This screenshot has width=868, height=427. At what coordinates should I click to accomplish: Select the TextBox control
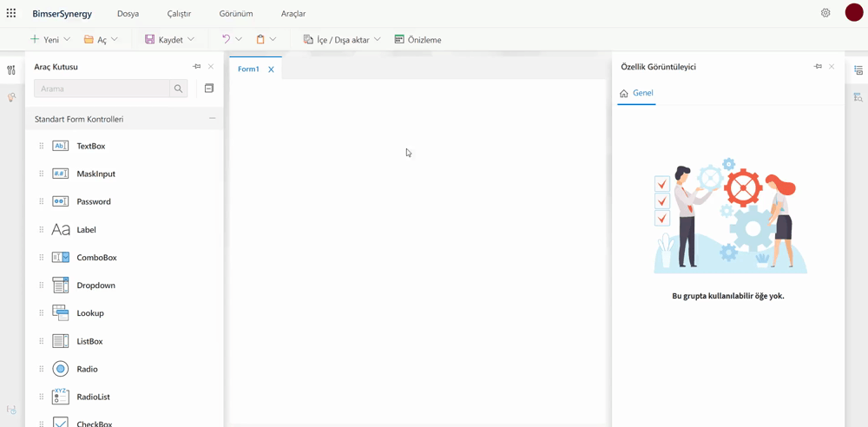90,146
